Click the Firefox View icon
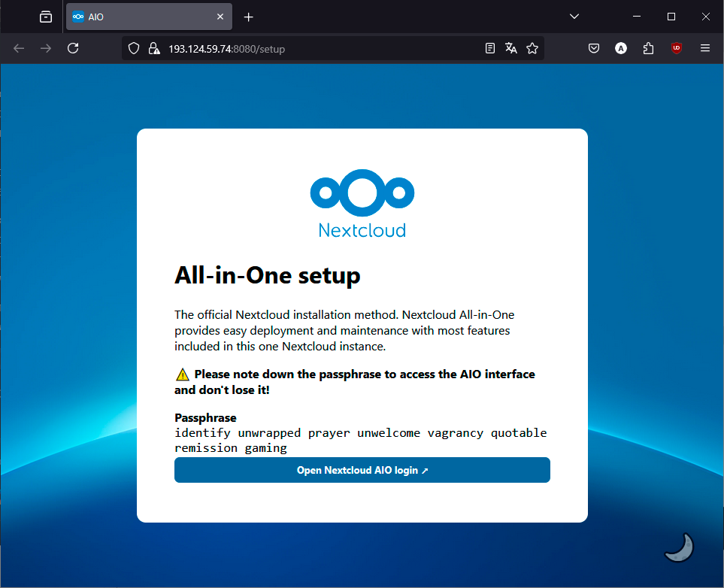 pos(45,17)
